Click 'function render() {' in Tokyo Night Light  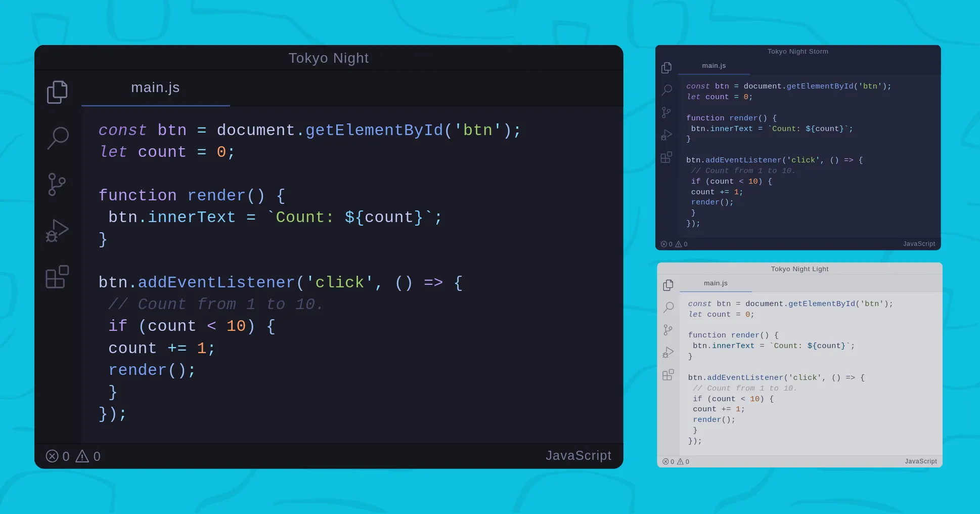click(733, 335)
